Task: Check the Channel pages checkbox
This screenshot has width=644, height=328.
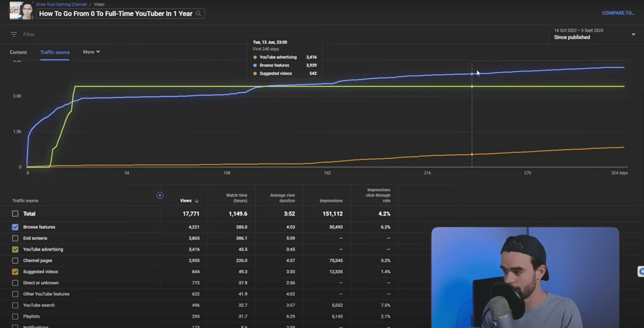Action: 15,260
